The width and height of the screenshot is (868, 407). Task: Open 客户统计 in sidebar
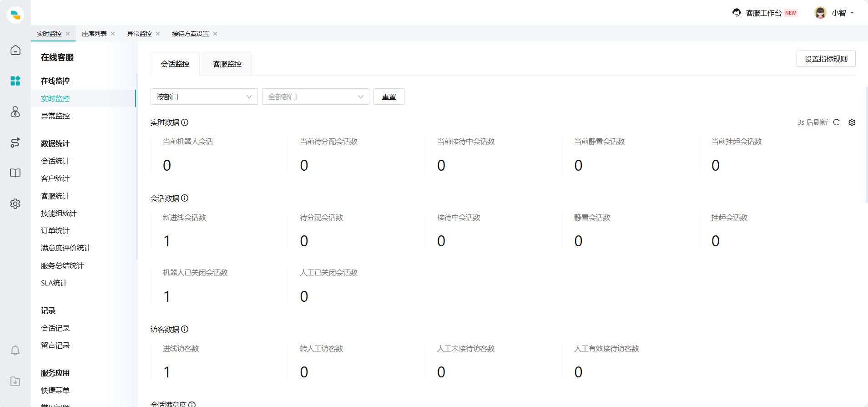click(55, 178)
